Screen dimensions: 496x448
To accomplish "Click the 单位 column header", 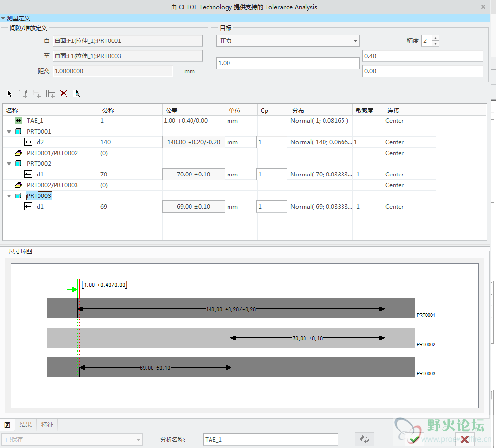I will click(x=241, y=110).
